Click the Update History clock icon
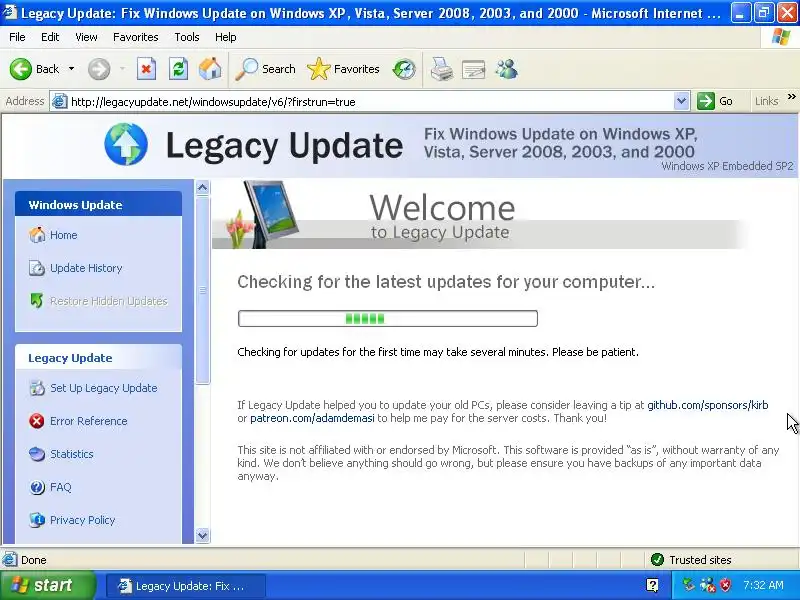Screen dimensions: 800x600 (37, 268)
